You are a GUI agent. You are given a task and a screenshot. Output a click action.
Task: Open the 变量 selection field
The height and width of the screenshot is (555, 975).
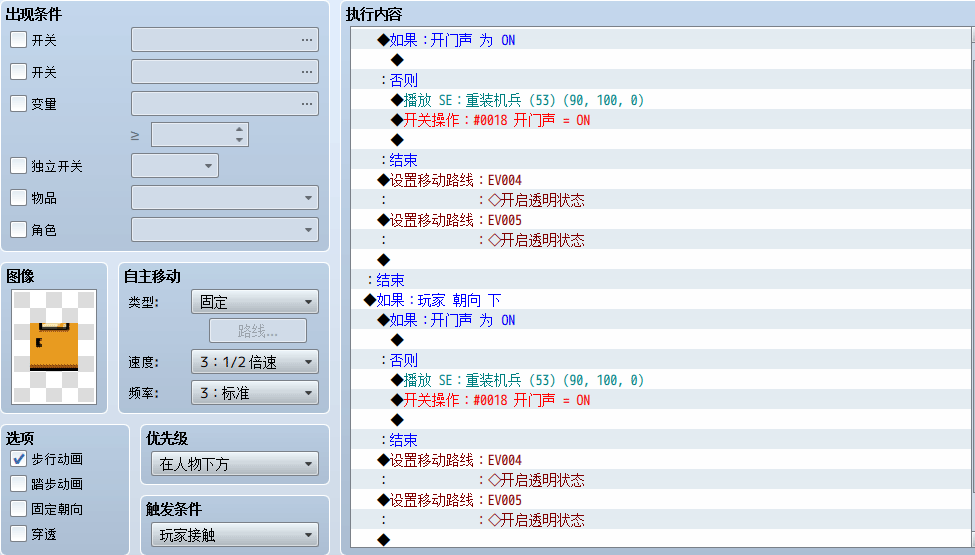(x=225, y=103)
